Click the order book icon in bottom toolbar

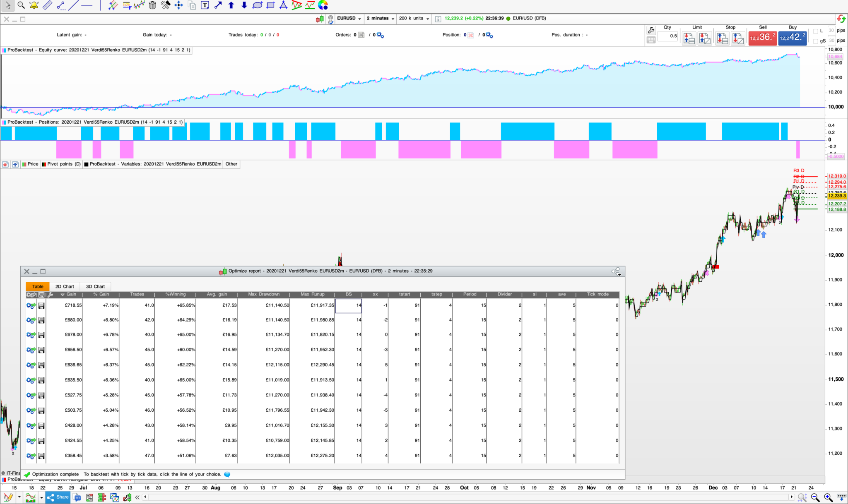(101, 497)
